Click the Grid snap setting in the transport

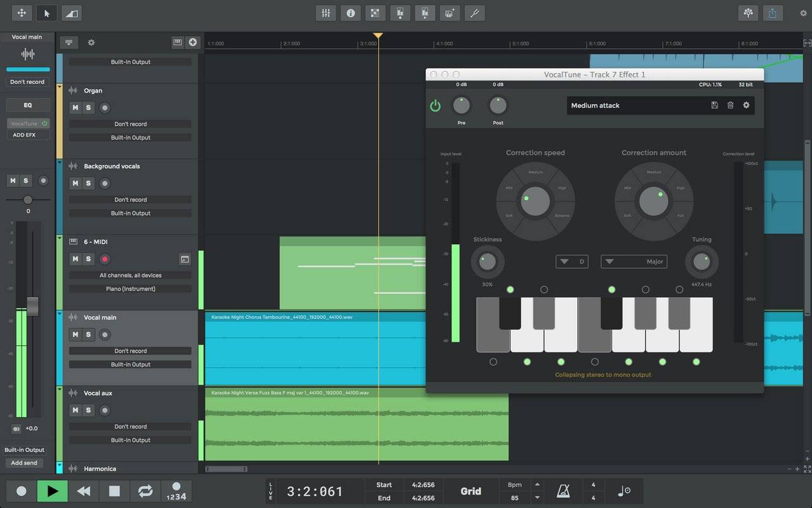click(471, 491)
